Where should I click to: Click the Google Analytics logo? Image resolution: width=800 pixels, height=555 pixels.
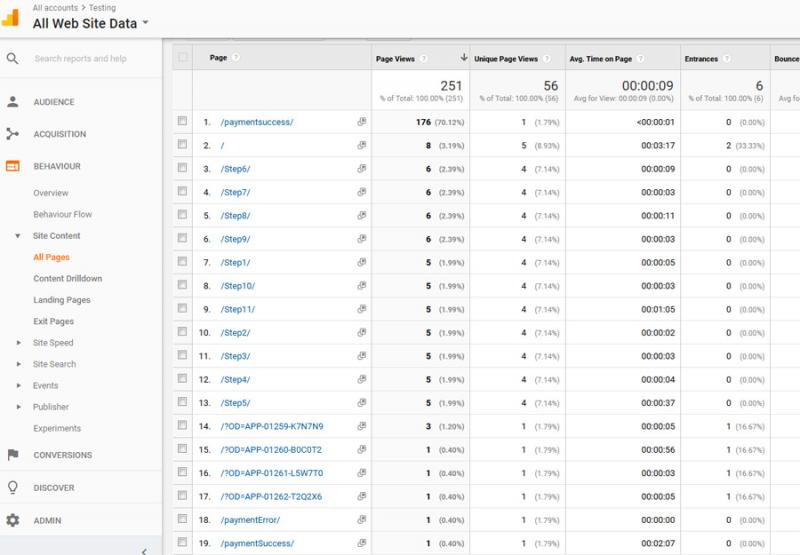pos(11,17)
